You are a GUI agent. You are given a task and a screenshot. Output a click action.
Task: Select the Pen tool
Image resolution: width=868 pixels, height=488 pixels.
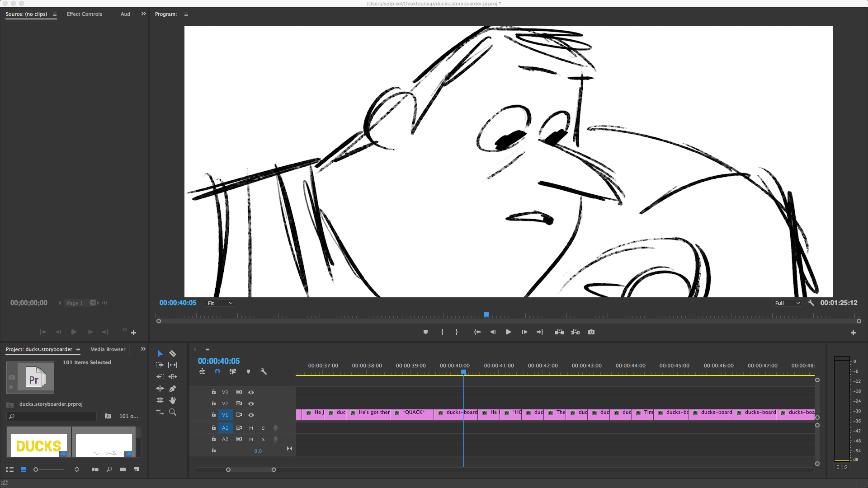click(x=173, y=388)
